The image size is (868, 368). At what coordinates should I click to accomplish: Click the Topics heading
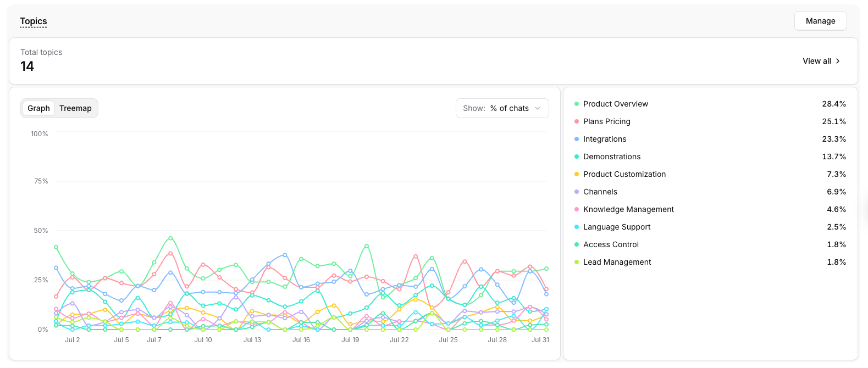pos(34,21)
